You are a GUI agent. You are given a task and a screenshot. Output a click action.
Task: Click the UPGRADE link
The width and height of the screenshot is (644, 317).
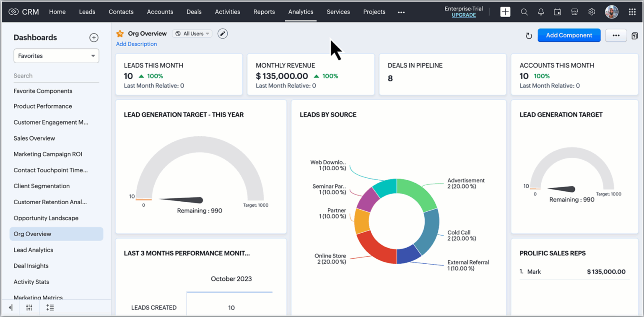pos(463,15)
